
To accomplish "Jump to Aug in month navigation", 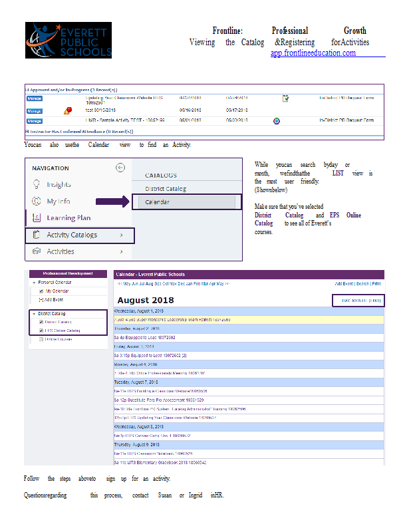I will pos(149,284).
